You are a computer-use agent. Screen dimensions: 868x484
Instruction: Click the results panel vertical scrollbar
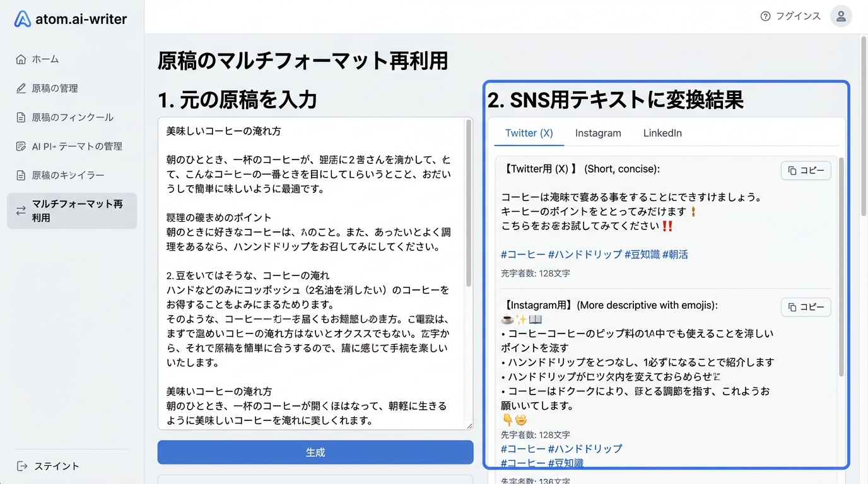pyautogui.click(x=841, y=265)
